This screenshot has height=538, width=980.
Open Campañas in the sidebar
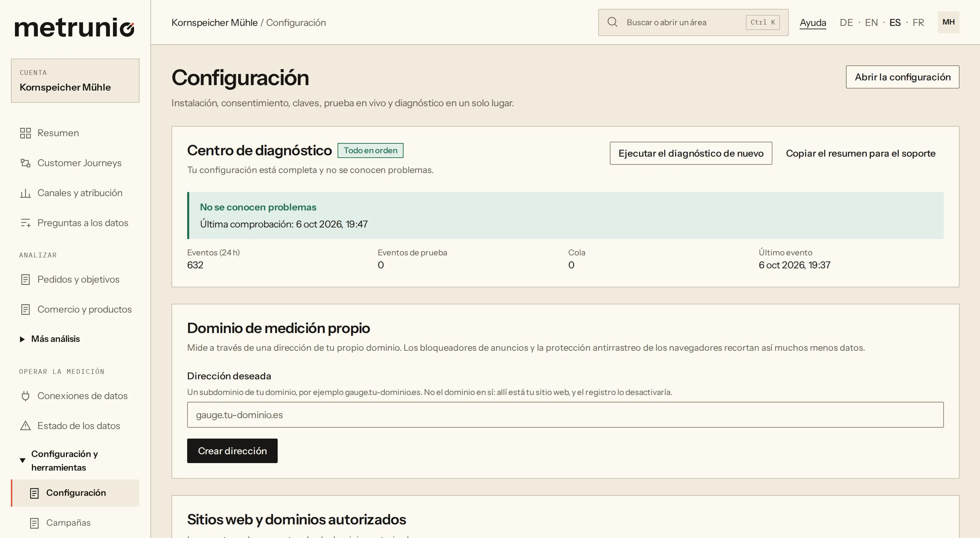point(75,523)
